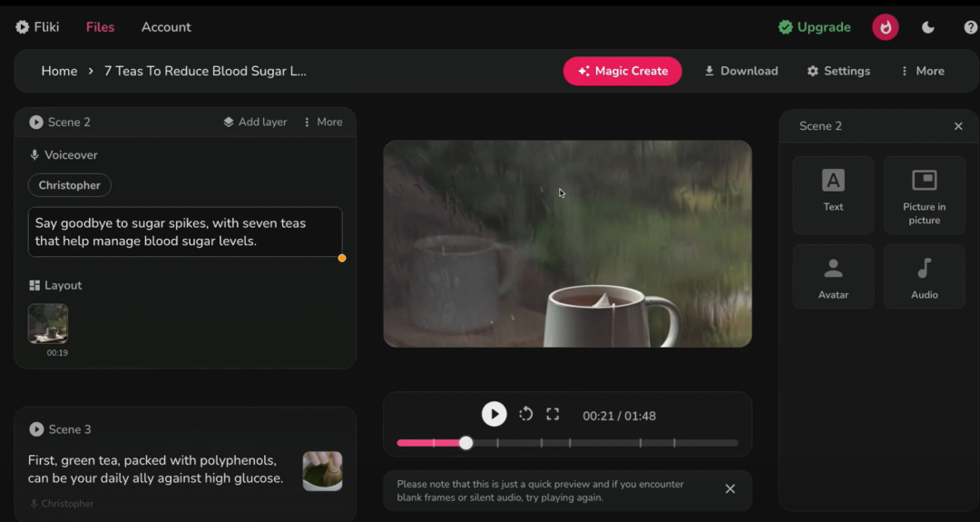The image size is (980, 522).
Task: Click the Magic Create button
Action: coord(622,71)
